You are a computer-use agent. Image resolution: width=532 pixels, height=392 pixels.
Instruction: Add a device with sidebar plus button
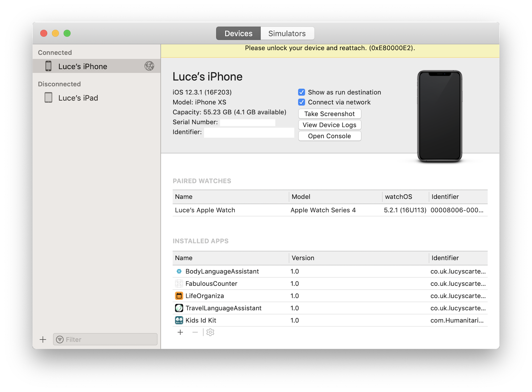[43, 339]
